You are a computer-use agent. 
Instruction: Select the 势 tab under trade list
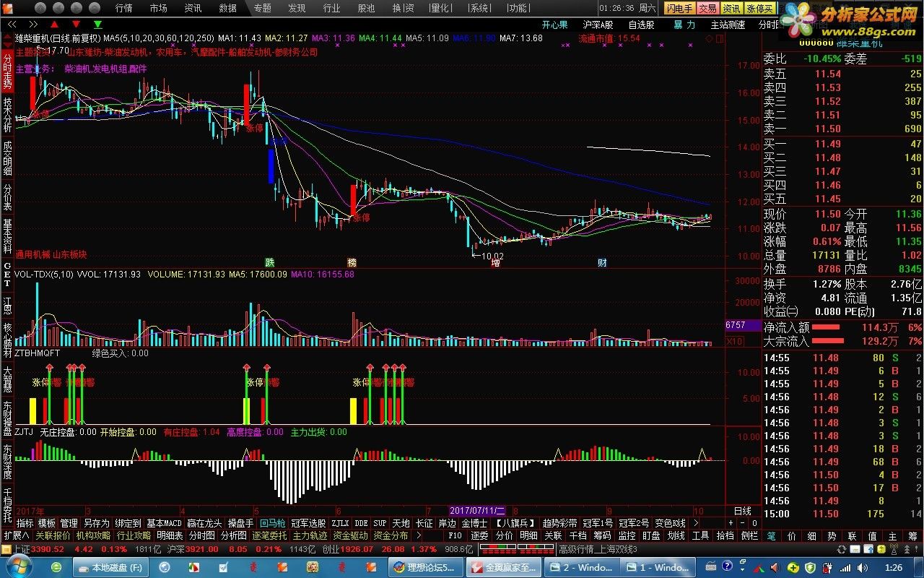832,537
